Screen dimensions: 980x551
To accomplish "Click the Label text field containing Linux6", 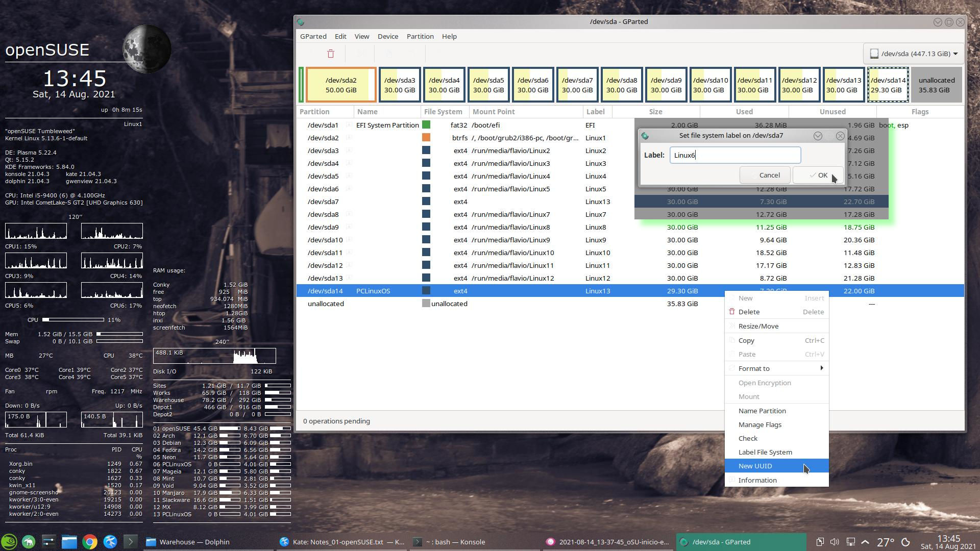I will [735, 155].
